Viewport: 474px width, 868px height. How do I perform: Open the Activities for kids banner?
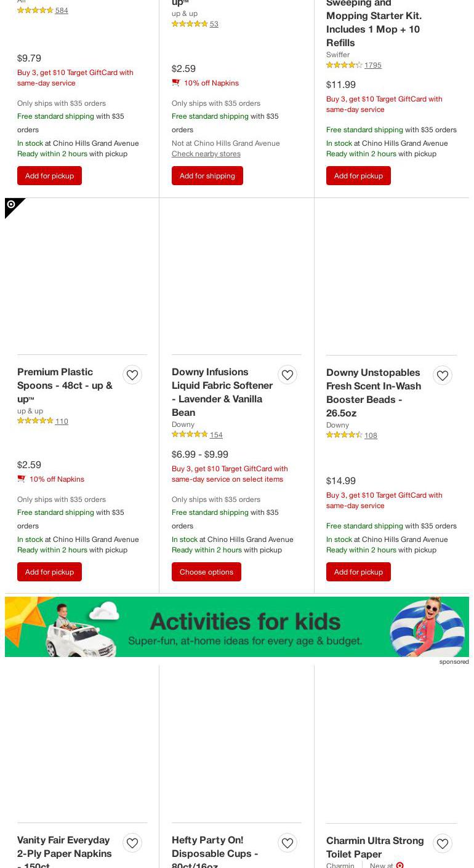(x=237, y=627)
